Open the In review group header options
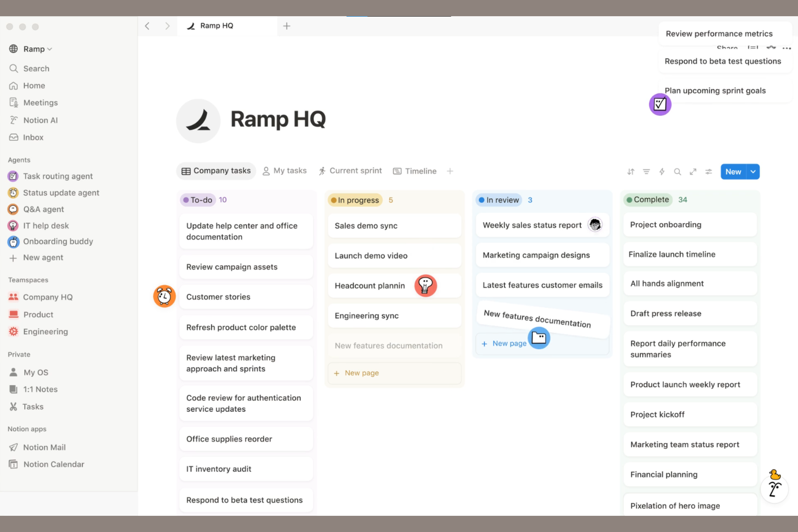This screenshot has height=532, width=798. (x=499, y=200)
